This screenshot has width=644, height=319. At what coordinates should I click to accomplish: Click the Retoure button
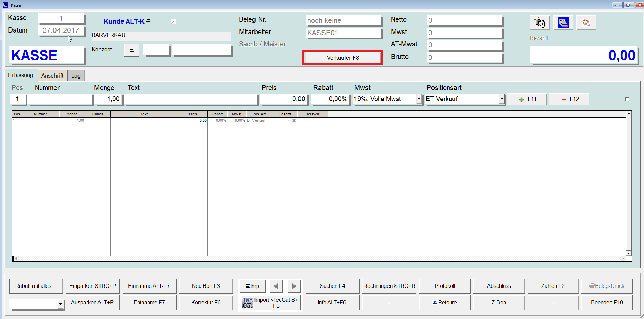(x=445, y=303)
